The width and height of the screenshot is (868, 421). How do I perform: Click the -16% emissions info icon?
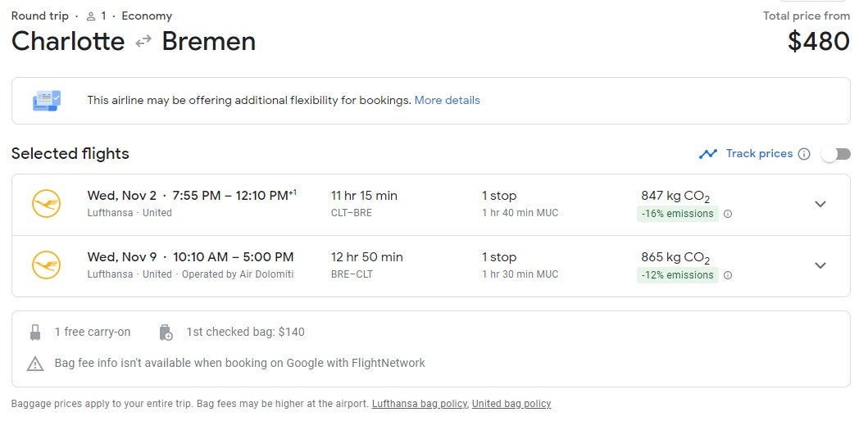pos(728,214)
